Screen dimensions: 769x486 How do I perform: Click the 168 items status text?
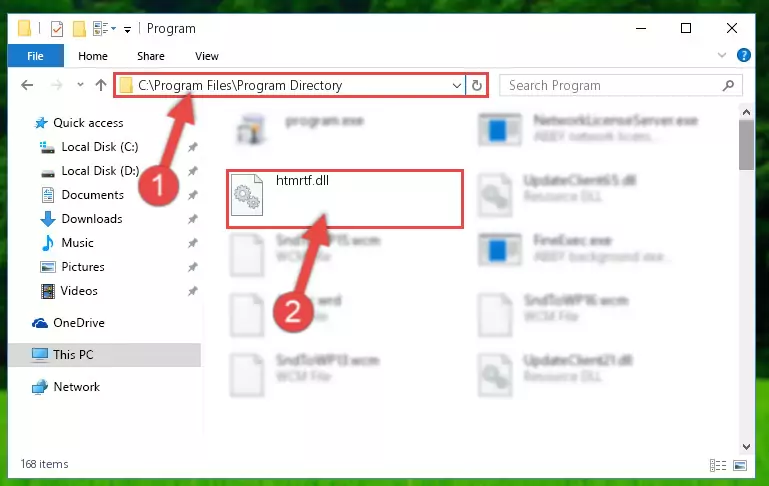pos(45,464)
